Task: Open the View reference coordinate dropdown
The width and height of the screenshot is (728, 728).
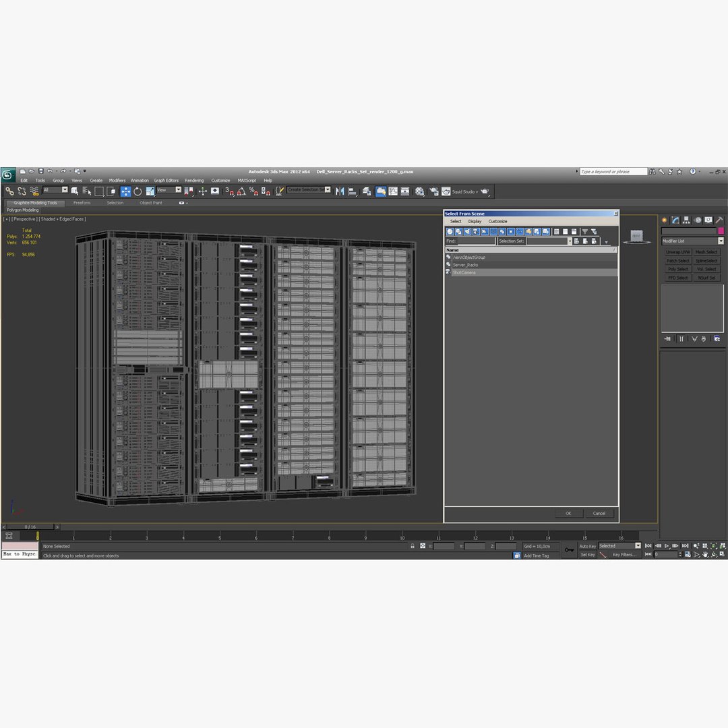Action: pos(169,190)
